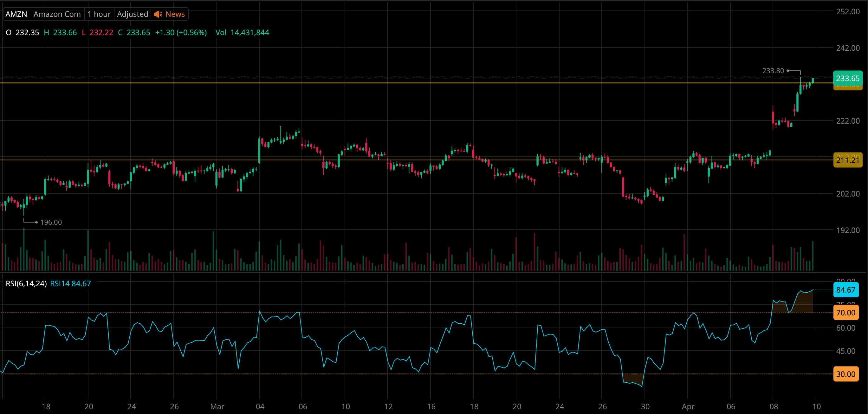
Task: Select the green 233.65 current price tag
Action: pyautogui.click(x=847, y=79)
